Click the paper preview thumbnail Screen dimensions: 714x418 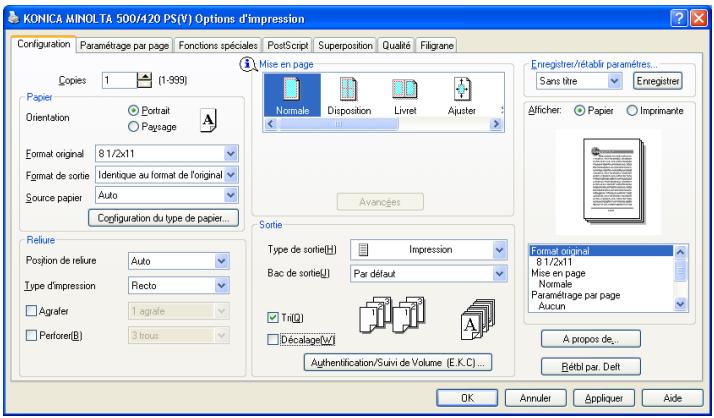pyautogui.click(x=612, y=181)
